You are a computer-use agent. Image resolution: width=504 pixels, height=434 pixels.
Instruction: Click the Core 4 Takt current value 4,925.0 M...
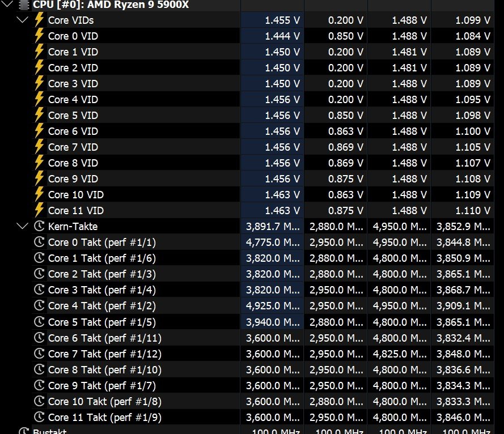273,306
